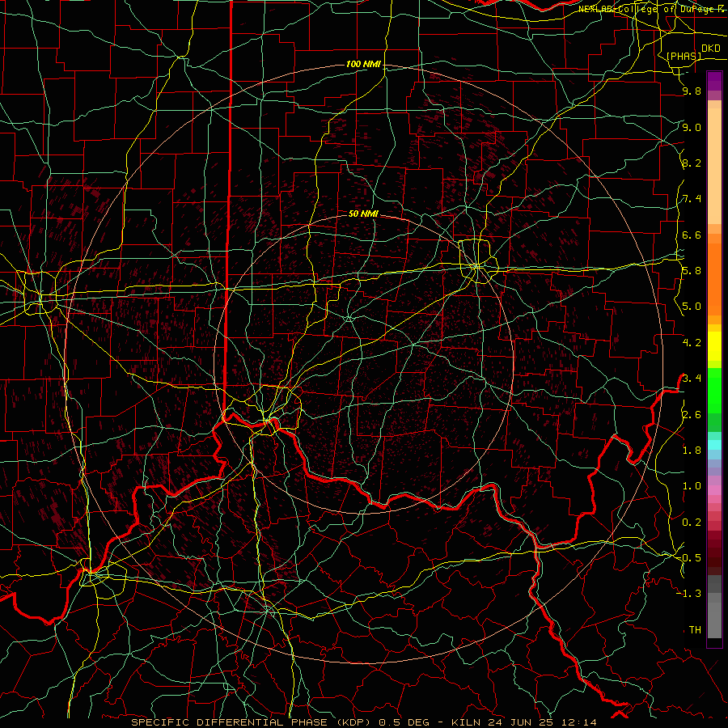The image size is (728, 728).
Task: Click the 2.6 scale value
Action: pos(692,414)
